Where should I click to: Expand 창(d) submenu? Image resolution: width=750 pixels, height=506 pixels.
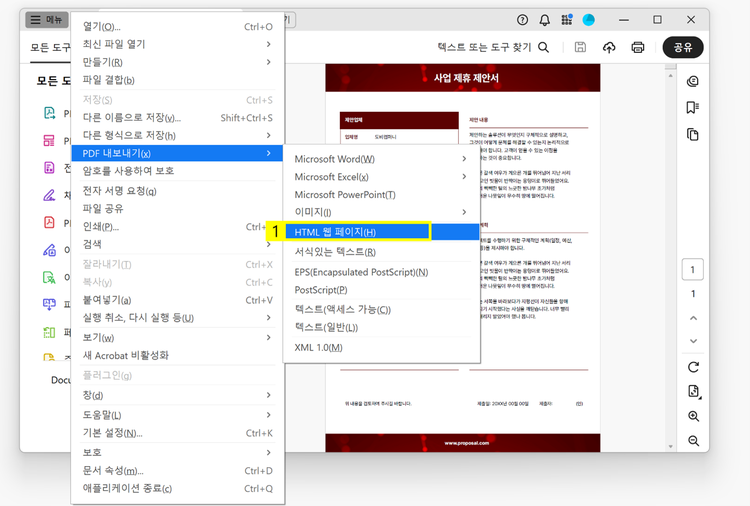(x=177, y=395)
